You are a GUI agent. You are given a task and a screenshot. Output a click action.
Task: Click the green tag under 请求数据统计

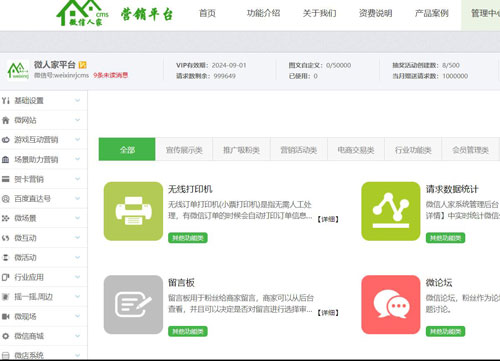(x=445, y=238)
